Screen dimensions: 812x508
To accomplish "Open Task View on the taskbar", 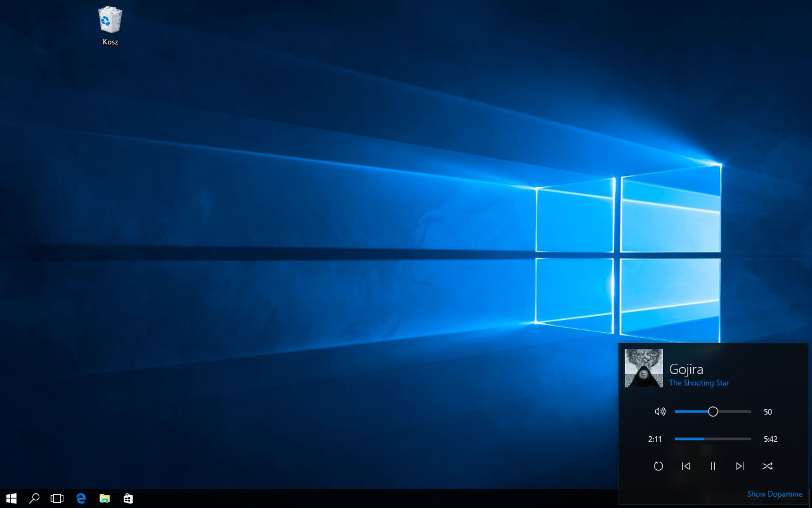I will pos(57,499).
